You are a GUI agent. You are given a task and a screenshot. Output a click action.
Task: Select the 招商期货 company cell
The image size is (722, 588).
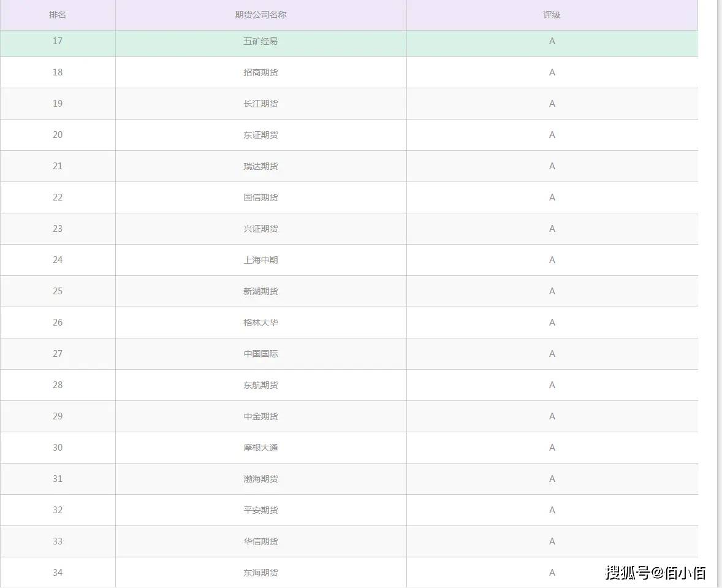[x=260, y=72]
